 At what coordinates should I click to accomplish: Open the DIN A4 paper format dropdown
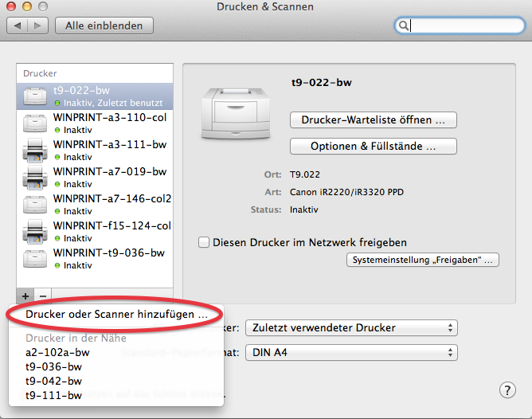tap(351, 352)
